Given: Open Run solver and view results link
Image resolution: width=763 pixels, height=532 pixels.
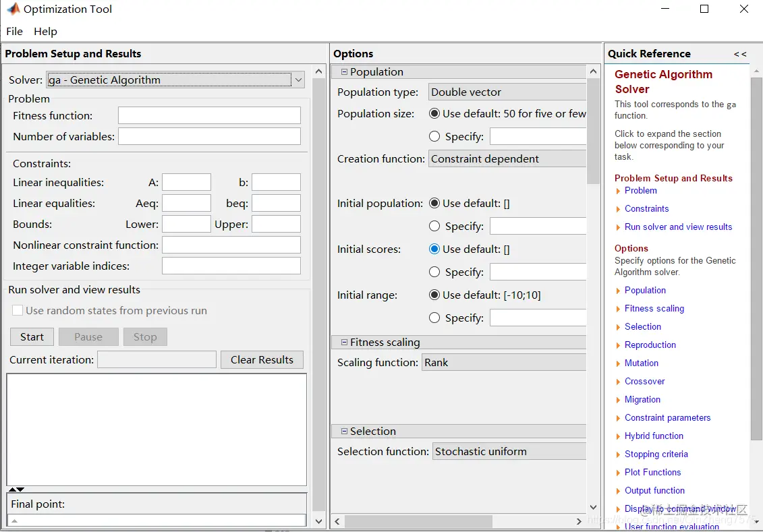Looking at the screenshot, I should (678, 227).
